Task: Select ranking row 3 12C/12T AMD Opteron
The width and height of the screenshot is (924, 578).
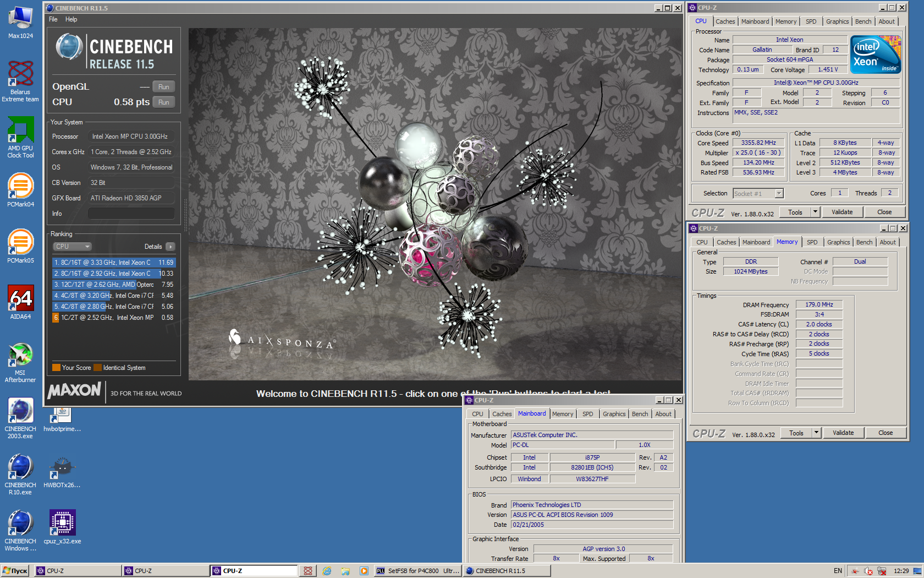Action: point(114,285)
